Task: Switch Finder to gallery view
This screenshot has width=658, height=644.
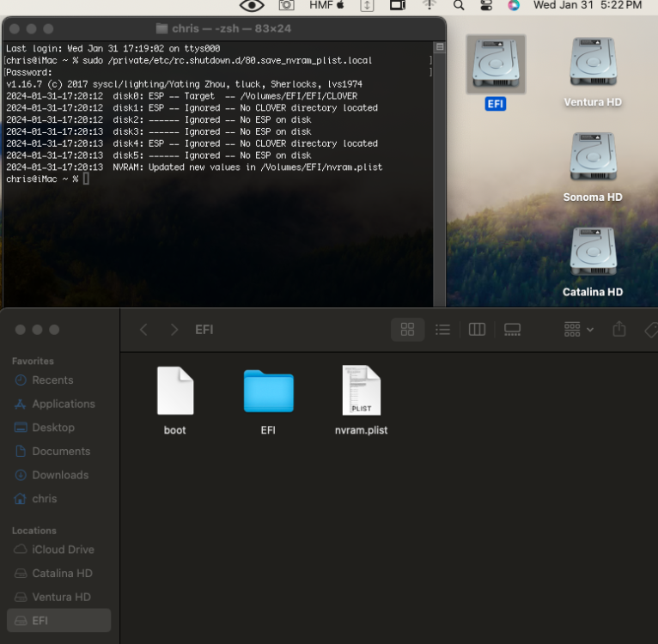Action: click(512, 330)
